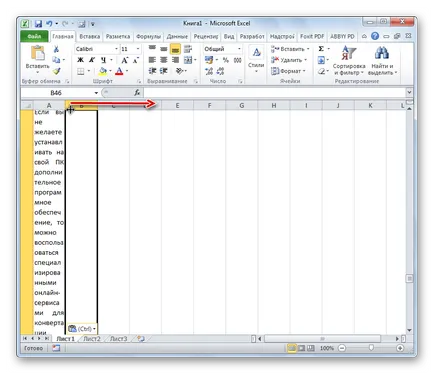Switch to the Лист2 sheet tab
This screenshot has width=434, height=374.
92,339
